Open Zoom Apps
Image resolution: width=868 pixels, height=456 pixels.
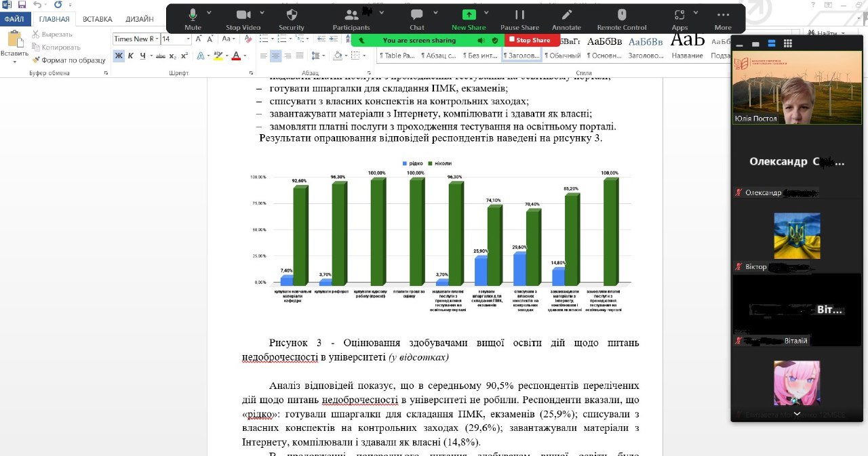click(x=679, y=18)
